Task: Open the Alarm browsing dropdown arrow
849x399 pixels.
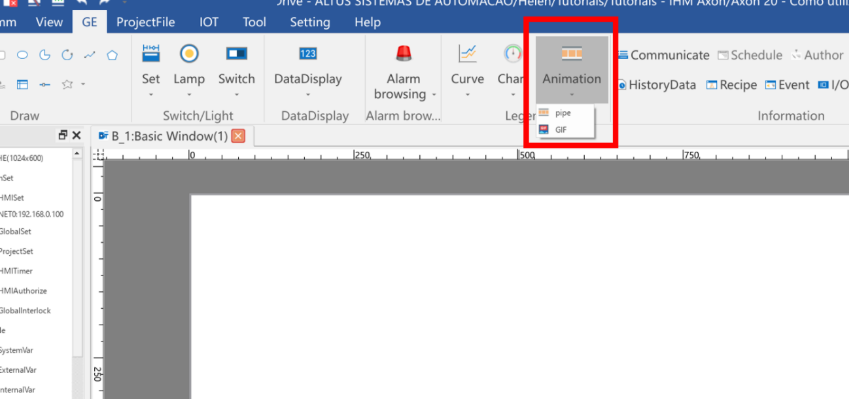Action: coord(434,95)
